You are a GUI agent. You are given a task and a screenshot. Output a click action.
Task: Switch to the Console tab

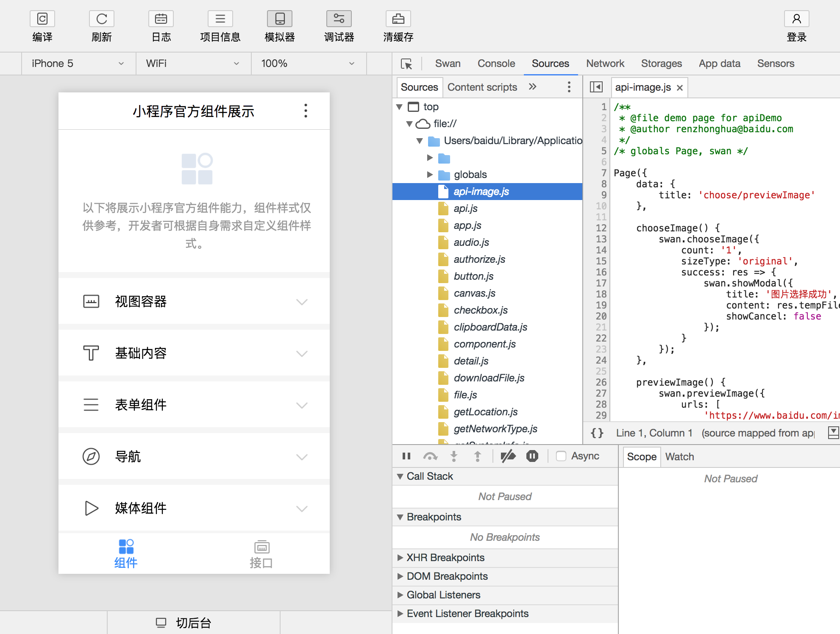tap(496, 64)
